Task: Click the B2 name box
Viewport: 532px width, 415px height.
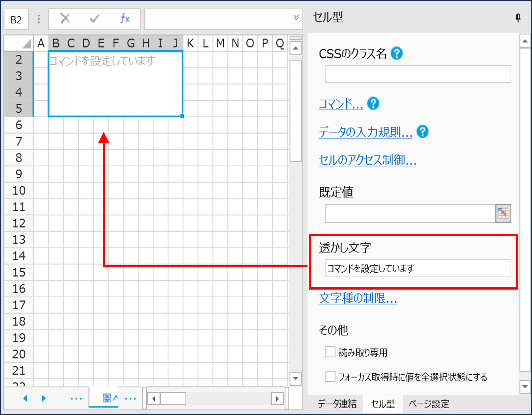Action: click(x=16, y=19)
